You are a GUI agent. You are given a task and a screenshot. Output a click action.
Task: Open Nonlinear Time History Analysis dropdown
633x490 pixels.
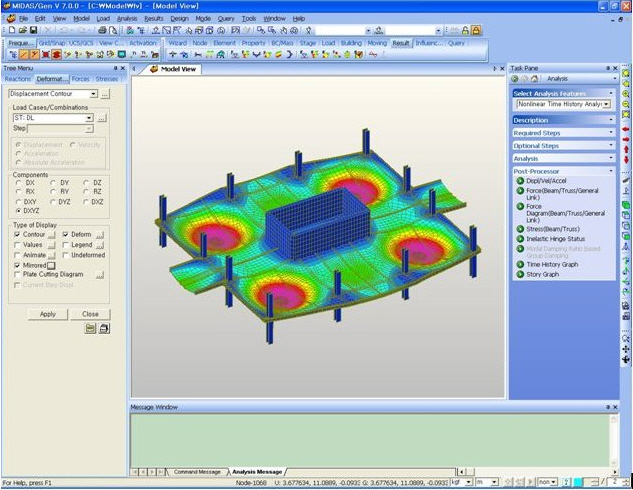point(606,104)
